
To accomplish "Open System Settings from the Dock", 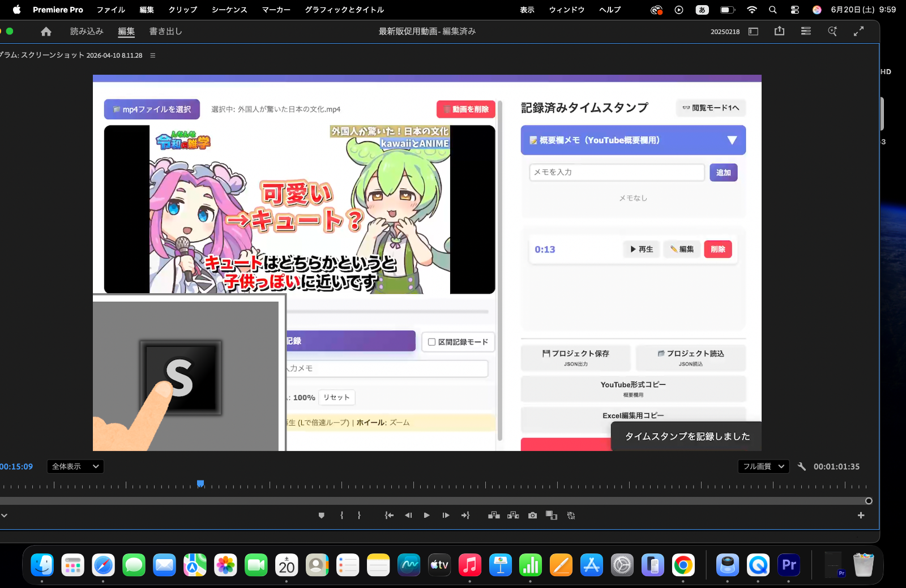I will 622,565.
